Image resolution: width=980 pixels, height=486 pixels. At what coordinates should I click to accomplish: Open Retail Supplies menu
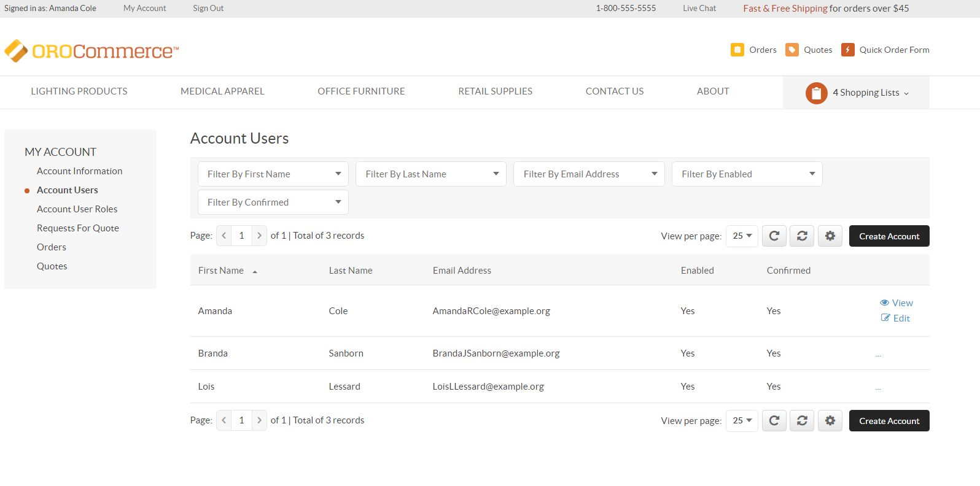[496, 91]
